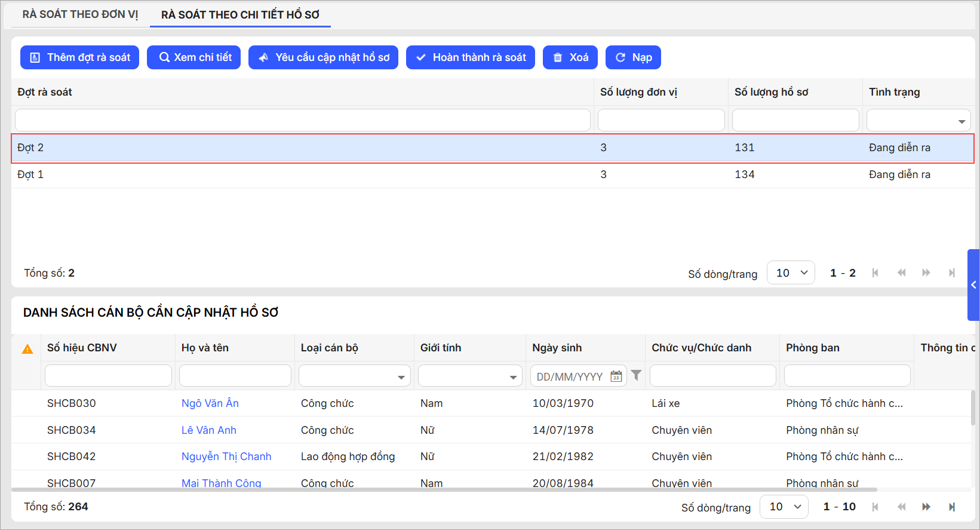Change rows per page for review rounds
The image size is (980, 530).
pyautogui.click(x=791, y=273)
